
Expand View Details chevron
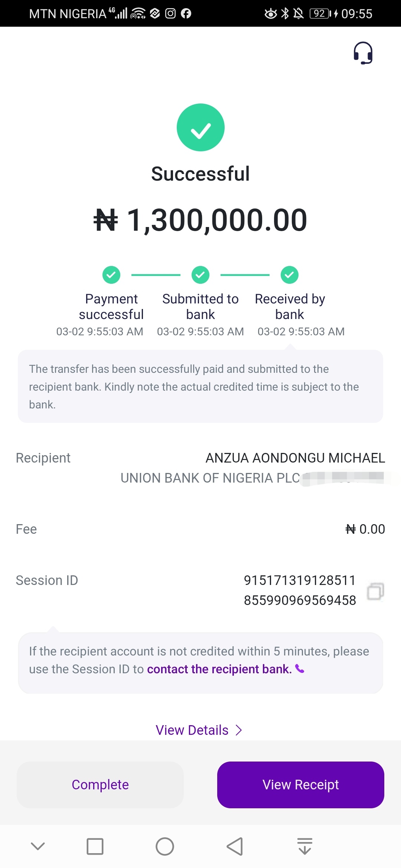point(239,730)
